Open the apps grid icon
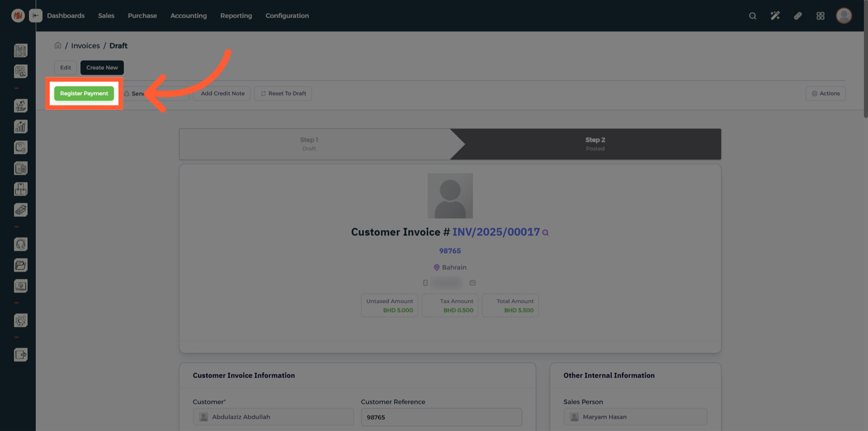The height and width of the screenshot is (431, 868). click(820, 16)
